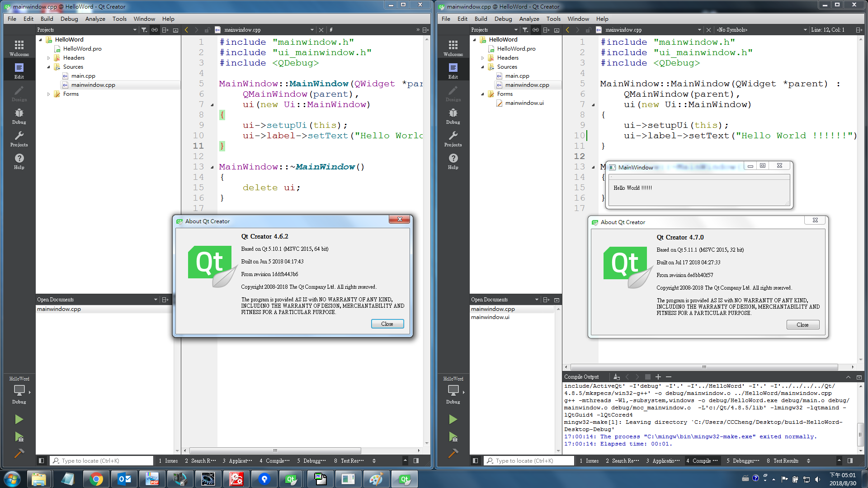Open Debug menu in right Qt Creator window
Viewport: 868px width, 488px height.
point(503,19)
